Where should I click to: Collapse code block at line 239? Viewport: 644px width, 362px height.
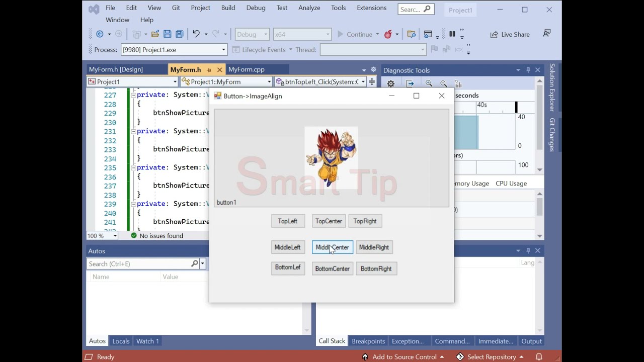click(133, 204)
